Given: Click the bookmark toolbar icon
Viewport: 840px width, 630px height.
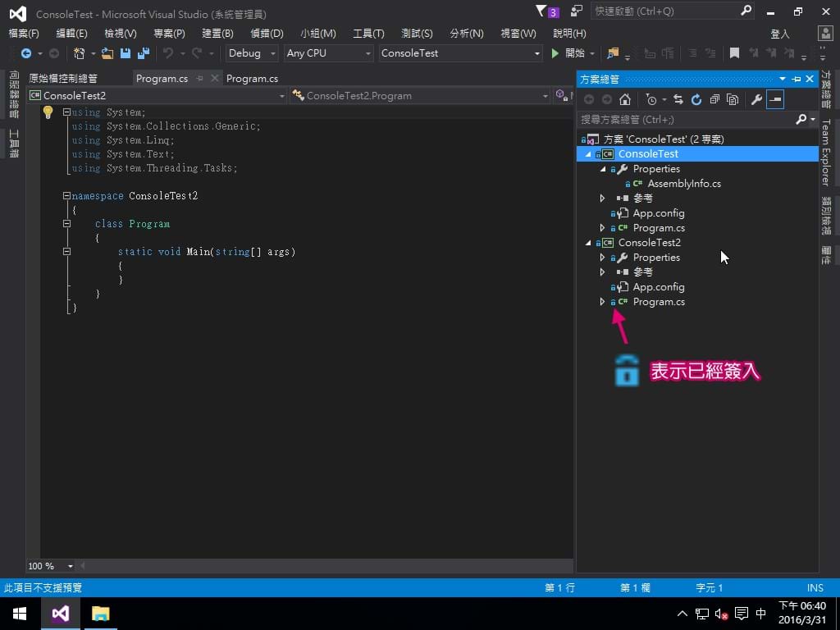Looking at the screenshot, I should [734, 53].
